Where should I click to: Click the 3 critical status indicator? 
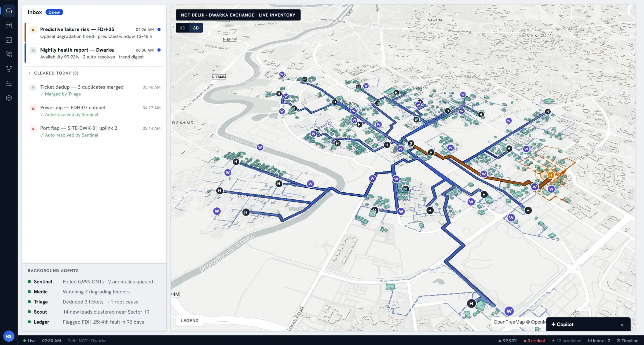(x=534, y=340)
